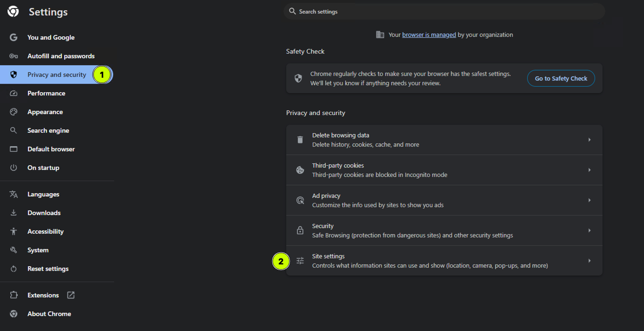Click 'Third-party cookies are blocked in Incognito mode'
Screen dimensions: 644x331
(380, 175)
